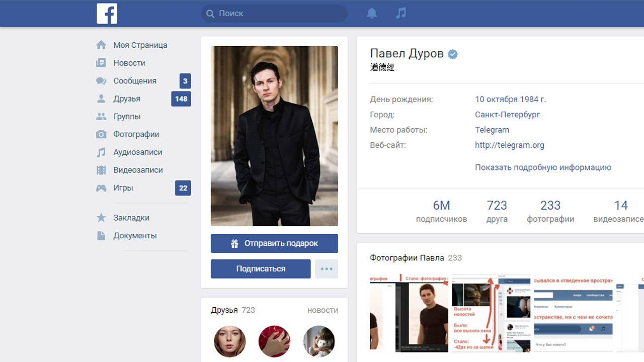Open Игры in sidebar

pos(123,188)
